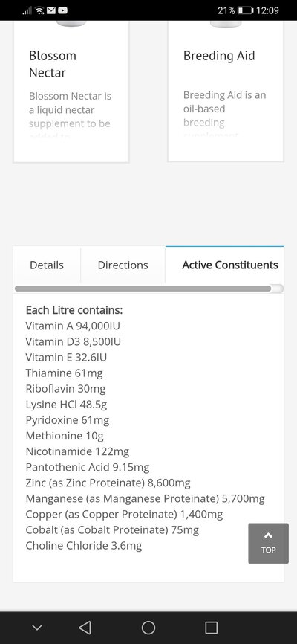Tap the YouTube notification icon in status bar
This screenshot has height=644, width=297.
pos(63,10)
